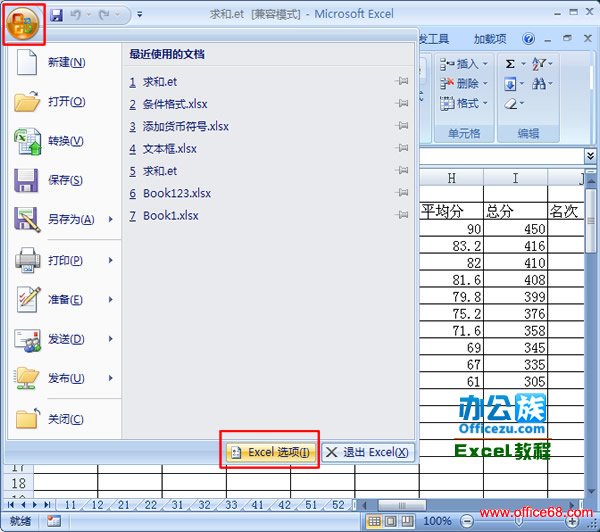Expand the 发送 submenu arrow
The height and width of the screenshot is (532, 600).
click(111, 339)
